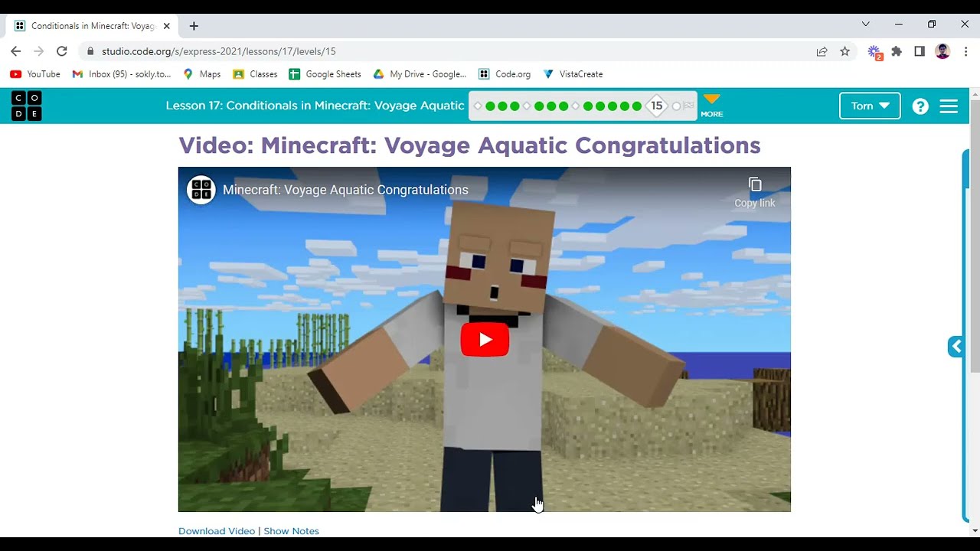Select the empty level 16 circle bubble
980x551 pixels.
coord(676,106)
